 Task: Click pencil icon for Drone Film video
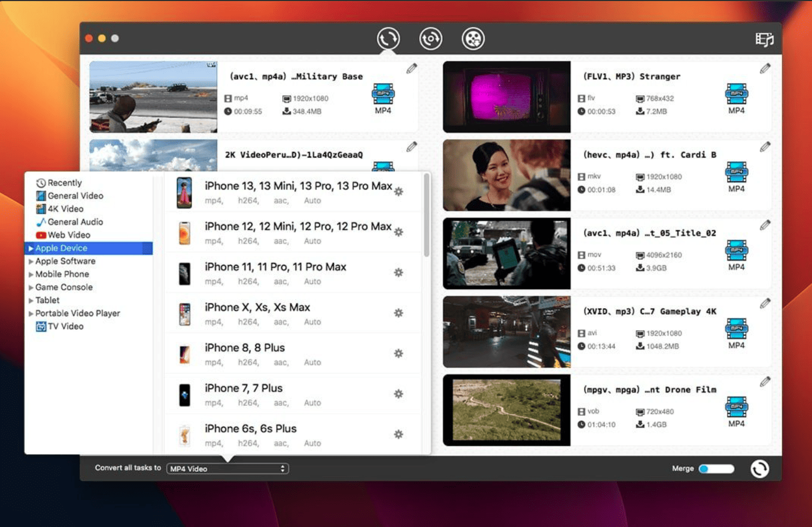point(765,382)
